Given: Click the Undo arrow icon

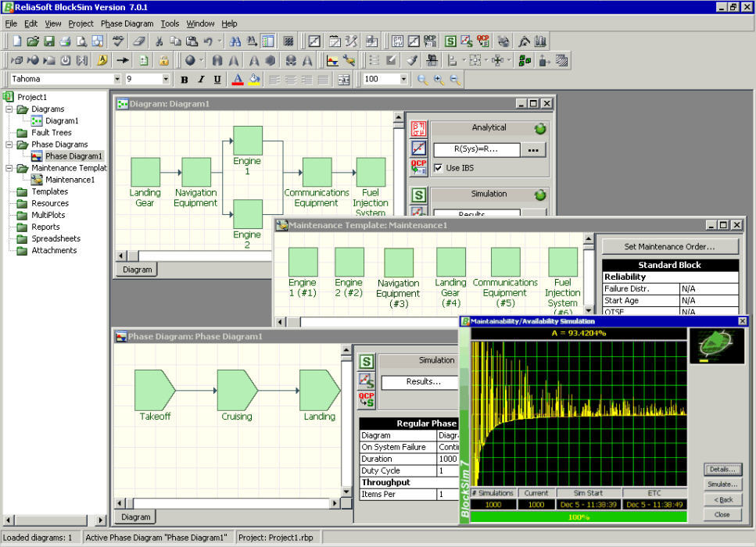Looking at the screenshot, I should pos(208,41).
